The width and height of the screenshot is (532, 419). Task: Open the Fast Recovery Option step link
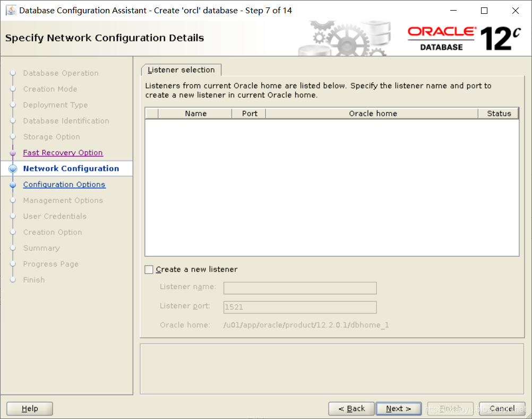click(x=63, y=153)
